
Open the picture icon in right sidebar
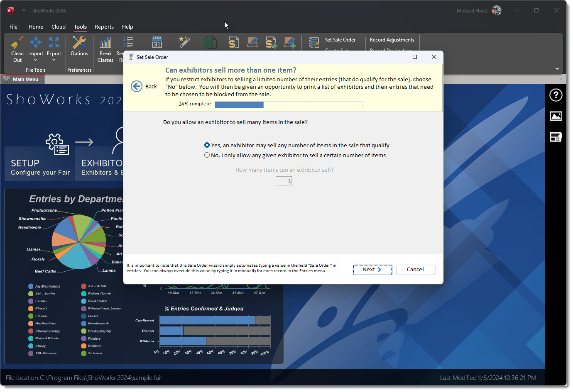click(556, 116)
